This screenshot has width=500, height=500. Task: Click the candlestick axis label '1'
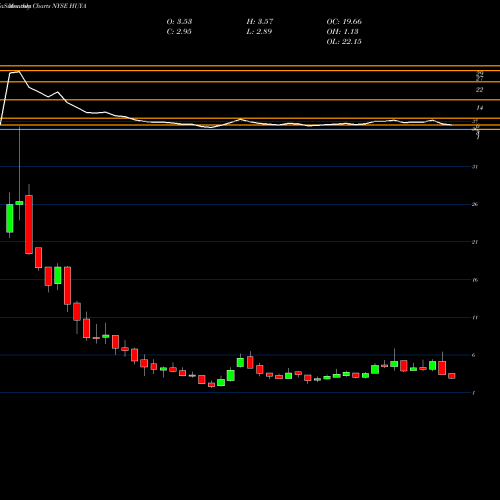click(x=474, y=393)
